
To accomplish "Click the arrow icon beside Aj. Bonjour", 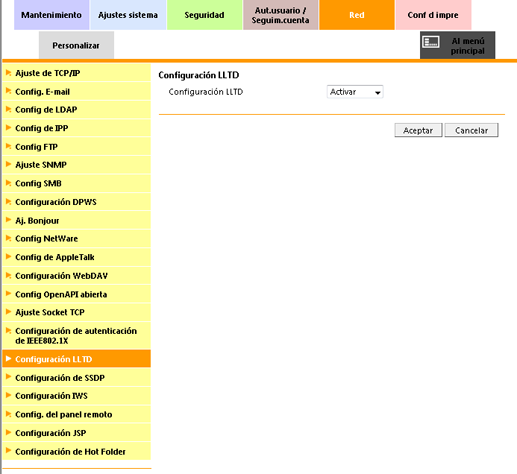I will (x=9, y=220).
